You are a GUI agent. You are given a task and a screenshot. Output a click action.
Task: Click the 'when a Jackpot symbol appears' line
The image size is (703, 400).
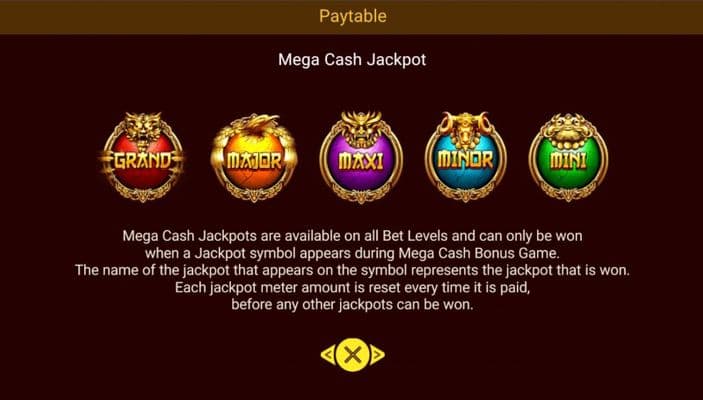click(352, 253)
